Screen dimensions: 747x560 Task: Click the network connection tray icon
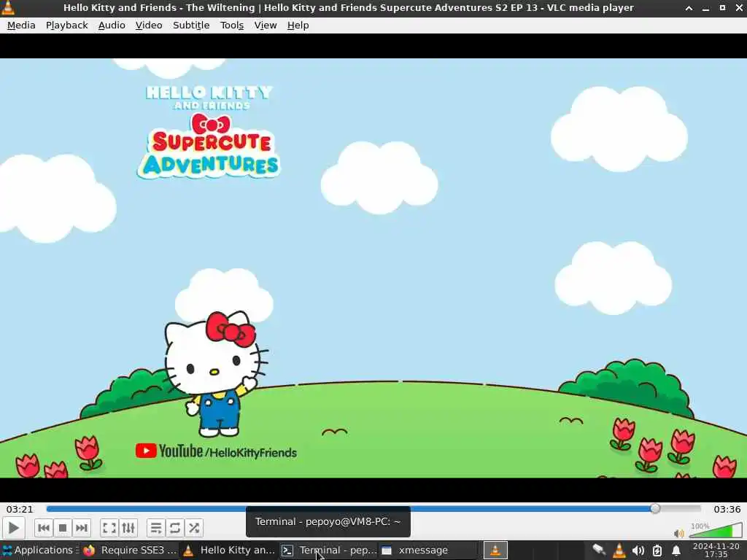coord(599,550)
